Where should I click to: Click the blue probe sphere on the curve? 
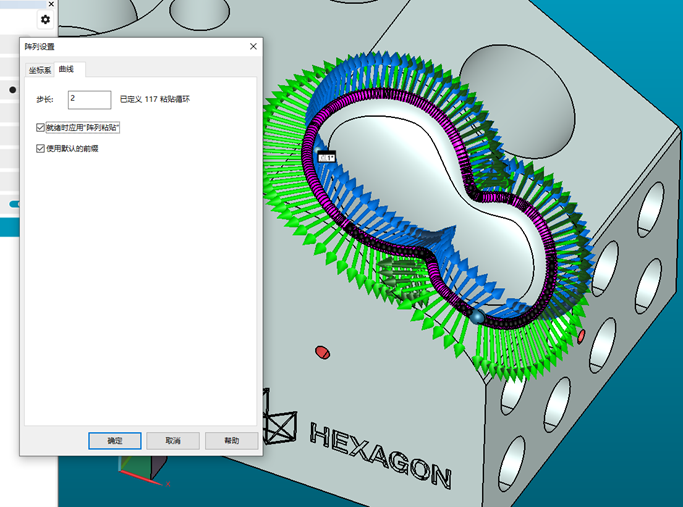(478, 316)
